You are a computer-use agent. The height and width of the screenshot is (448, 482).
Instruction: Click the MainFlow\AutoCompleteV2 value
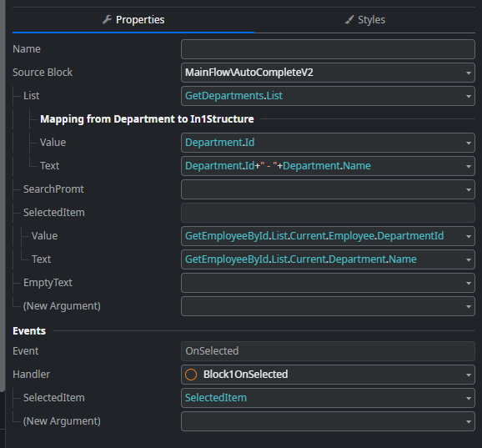[x=249, y=73]
